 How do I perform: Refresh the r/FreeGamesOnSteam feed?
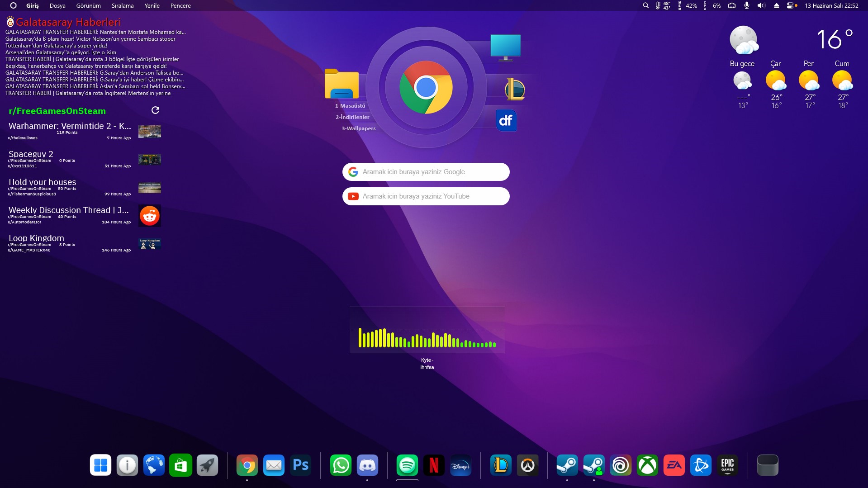pyautogui.click(x=155, y=110)
